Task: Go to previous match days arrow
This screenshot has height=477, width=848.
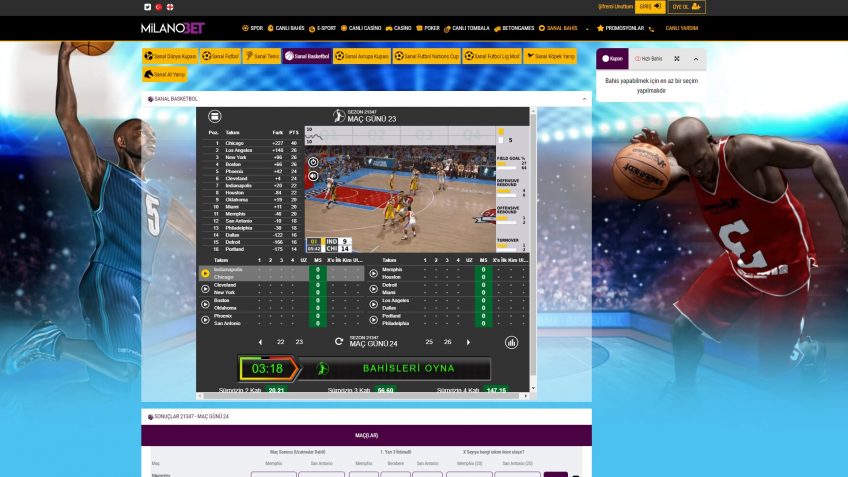Action: 261,342
